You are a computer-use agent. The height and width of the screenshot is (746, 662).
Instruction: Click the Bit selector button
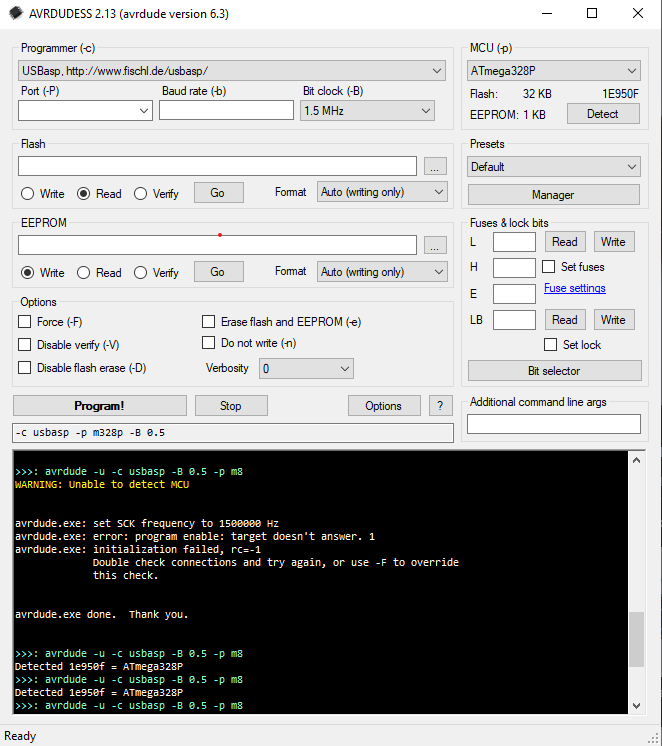click(x=554, y=371)
